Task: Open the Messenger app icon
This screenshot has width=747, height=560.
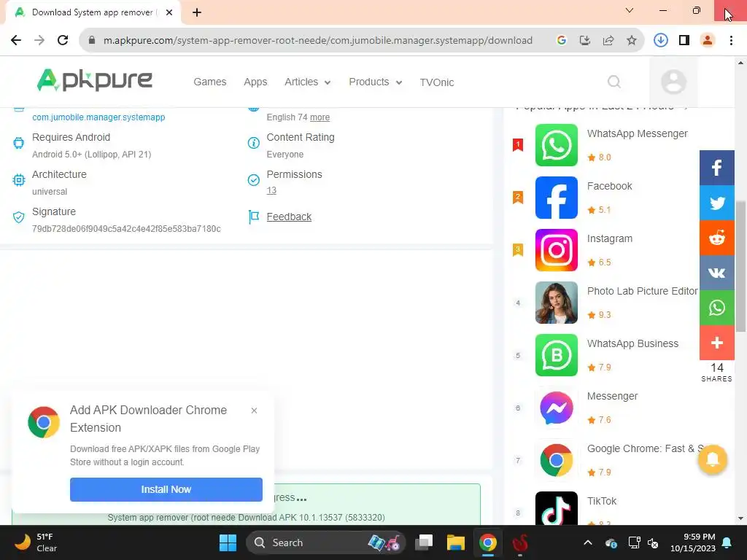Action: pos(556,408)
